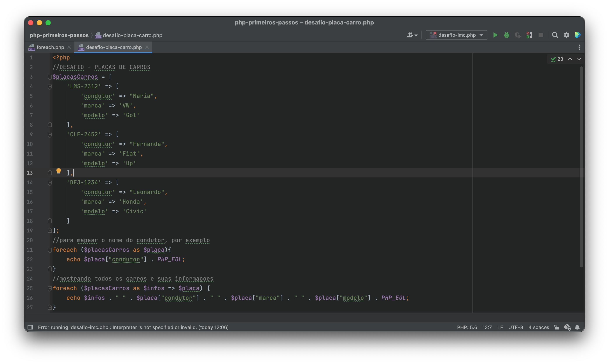Start debugging with the bug icon
This screenshot has width=609, height=364.
coord(506,35)
